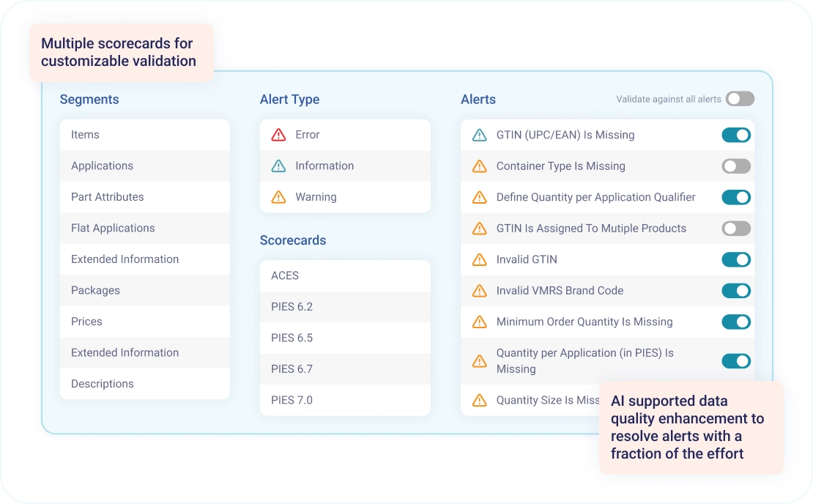Image resolution: width=813 pixels, height=504 pixels.
Task: Choose the ACES scorecard
Action: (x=345, y=275)
